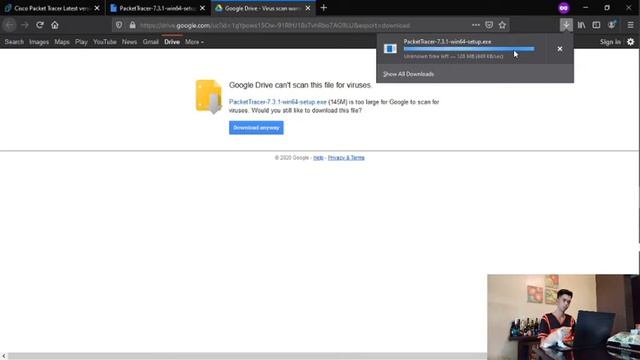
Task: Open tracking protection shield icon
Action: (119, 25)
